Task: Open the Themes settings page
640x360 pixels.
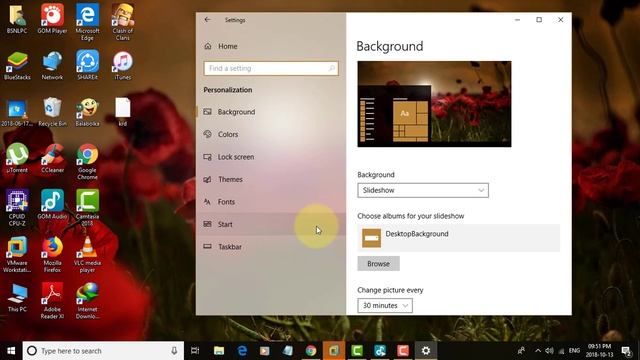Action: [x=271, y=179]
